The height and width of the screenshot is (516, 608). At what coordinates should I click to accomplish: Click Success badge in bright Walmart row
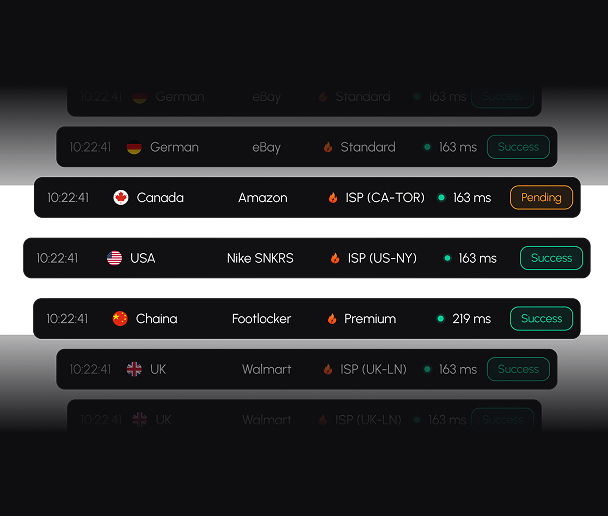(518, 369)
